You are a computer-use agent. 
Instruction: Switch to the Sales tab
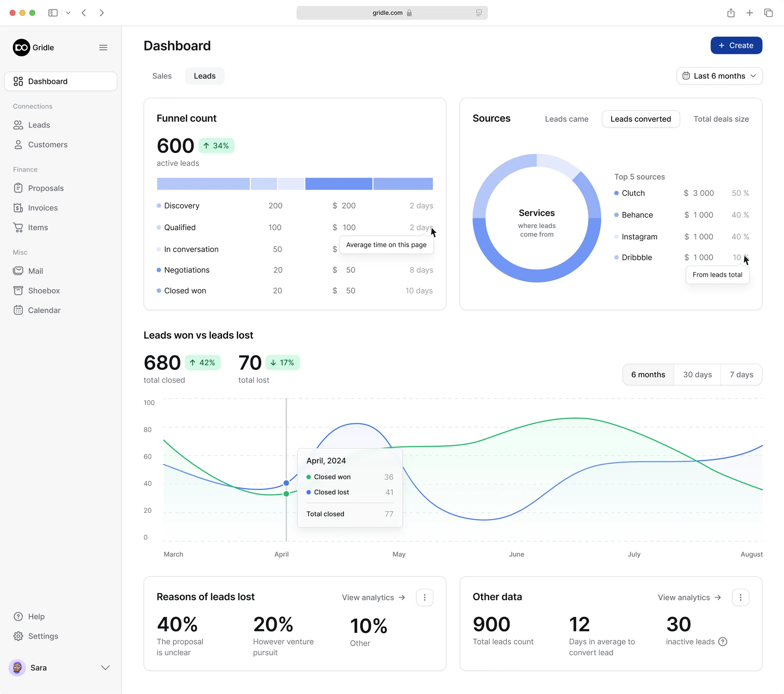pos(162,76)
